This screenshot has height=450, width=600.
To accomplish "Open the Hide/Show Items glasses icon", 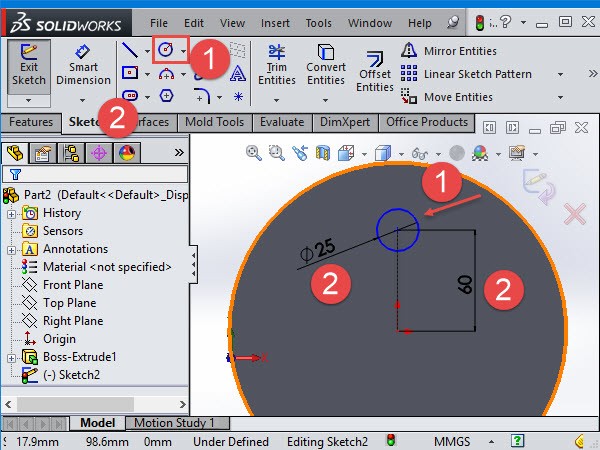I will 420,154.
